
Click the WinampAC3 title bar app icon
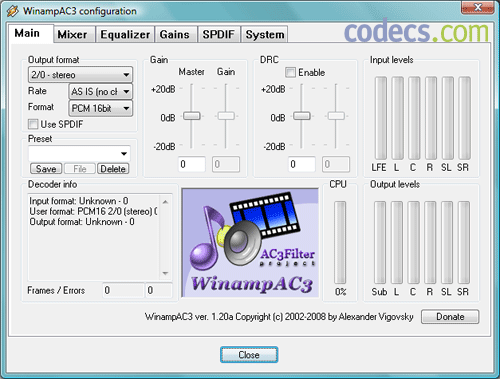(12, 11)
